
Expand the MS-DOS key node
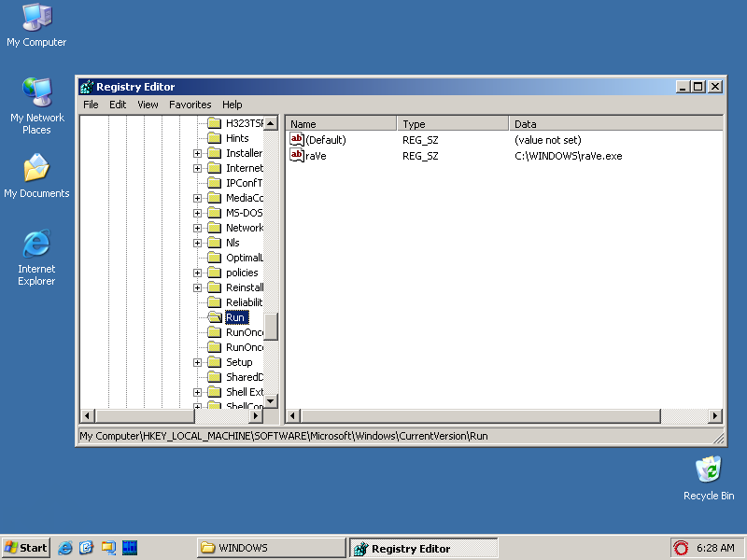197,213
